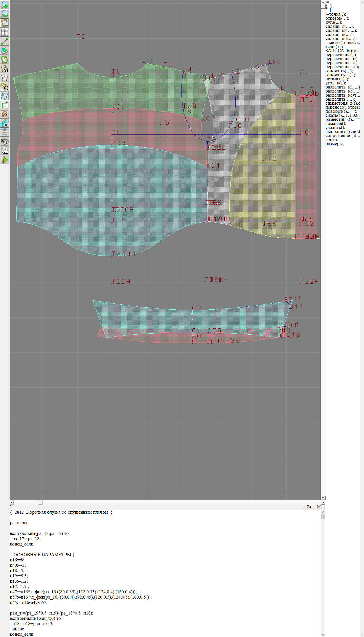The width and height of the screenshot is (364, 637).
Task: Insert the 'отрезок( , );' command
Action: [337, 18]
